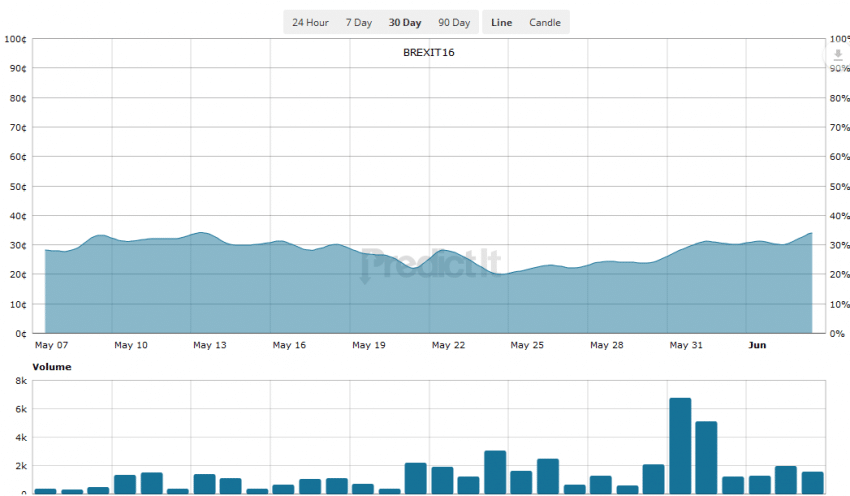Click the 100¢ price axis label
This screenshot has width=850, height=496.
pos(15,39)
